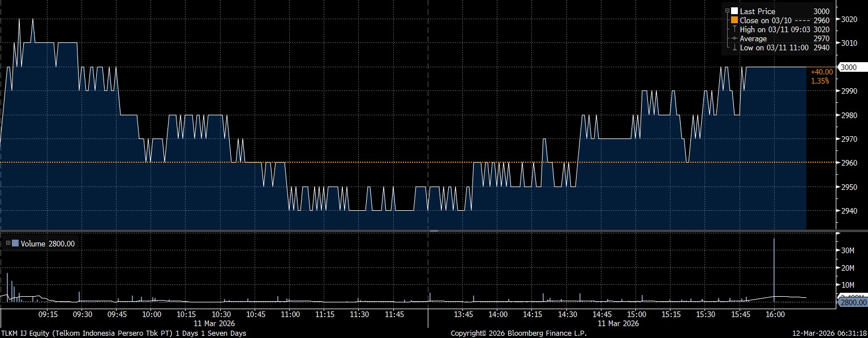Select the High on 03/11 marker icon

tap(734, 29)
